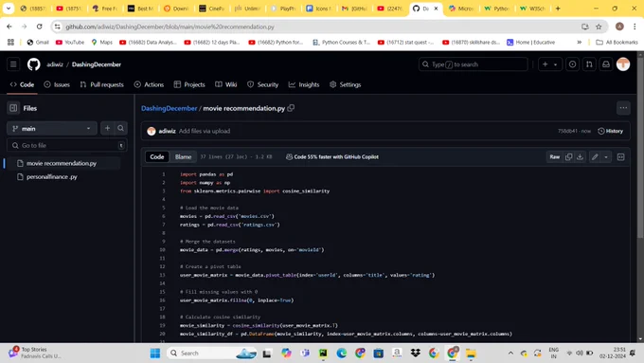
Task: Open a new browser tab
Action: pos(558,9)
